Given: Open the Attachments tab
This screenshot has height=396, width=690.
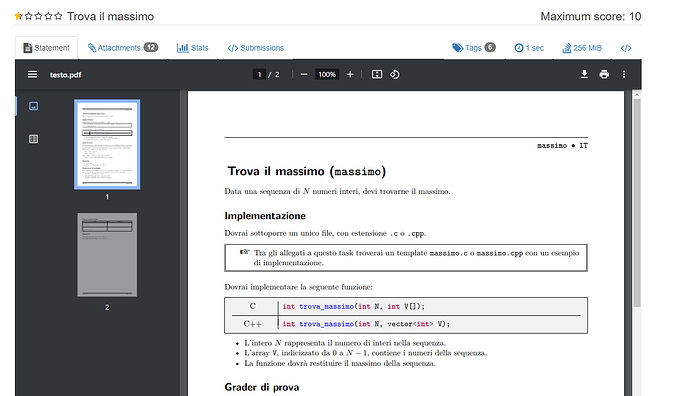Looking at the screenshot, I should 123,48.
